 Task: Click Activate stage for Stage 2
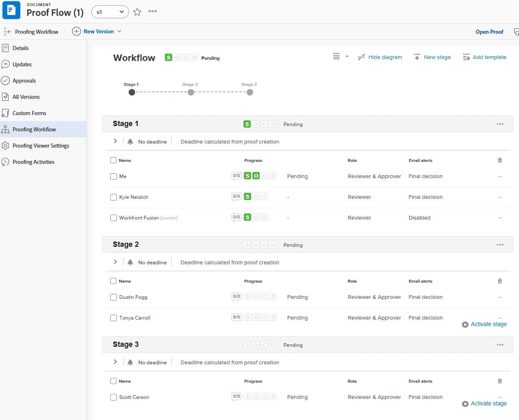484,324
